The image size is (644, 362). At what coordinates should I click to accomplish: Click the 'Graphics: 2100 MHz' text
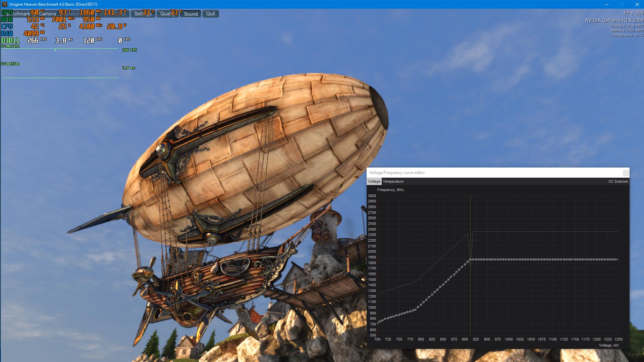point(627,25)
